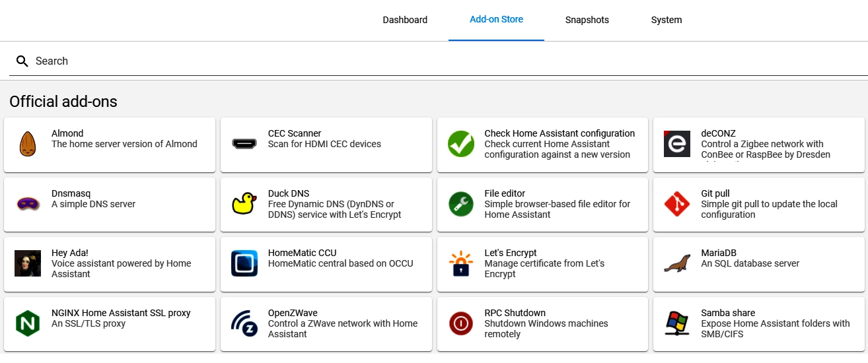Click the Samba share Windows flag icon

tap(677, 323)
